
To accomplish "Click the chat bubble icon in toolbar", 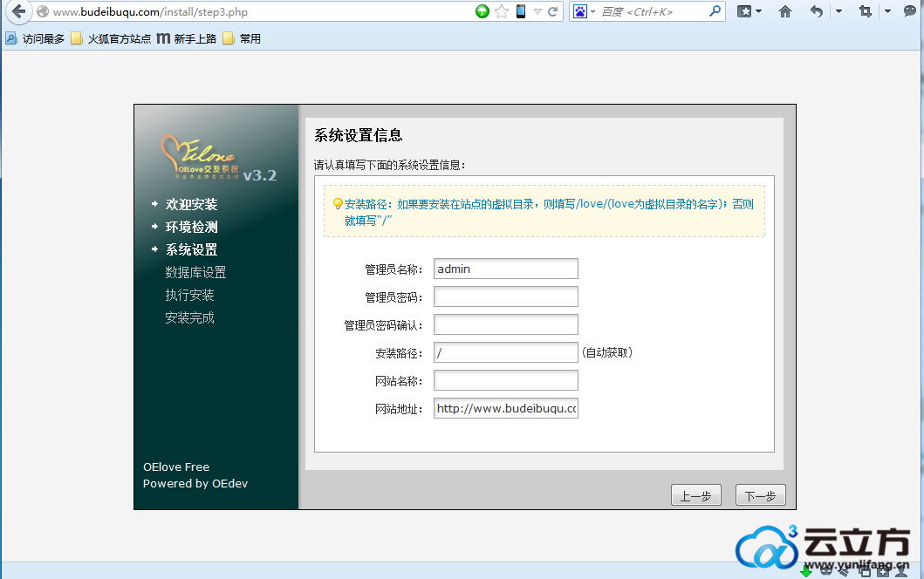I will pyautogui.click(x=910, y=11).
